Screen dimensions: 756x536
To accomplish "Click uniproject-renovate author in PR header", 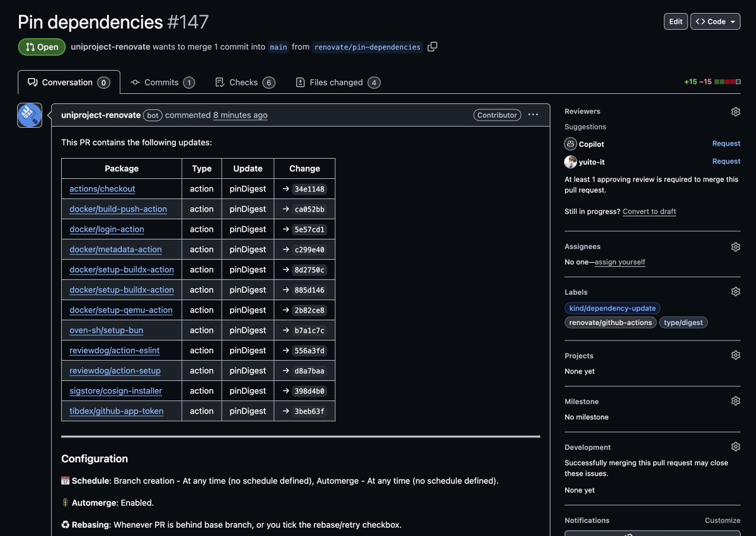I will tap(110, 47).
